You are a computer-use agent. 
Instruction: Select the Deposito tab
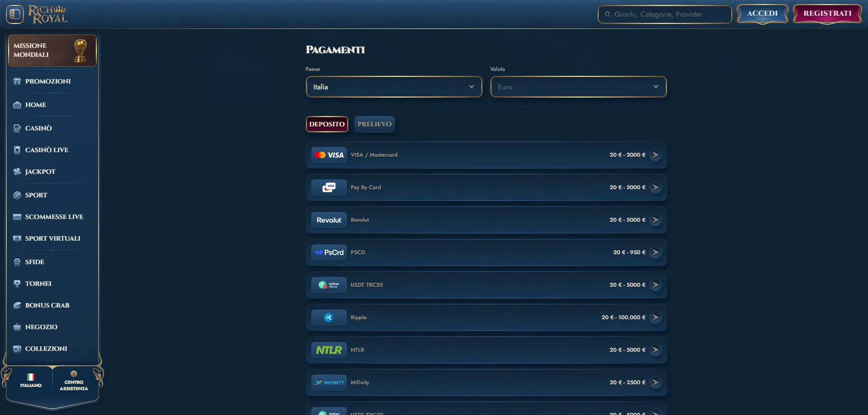point(327,124)
